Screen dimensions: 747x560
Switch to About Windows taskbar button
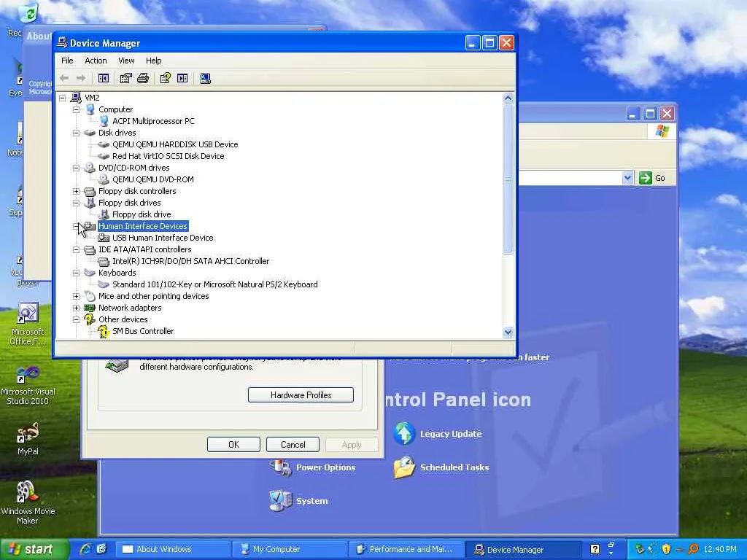(x=174, y=549)
